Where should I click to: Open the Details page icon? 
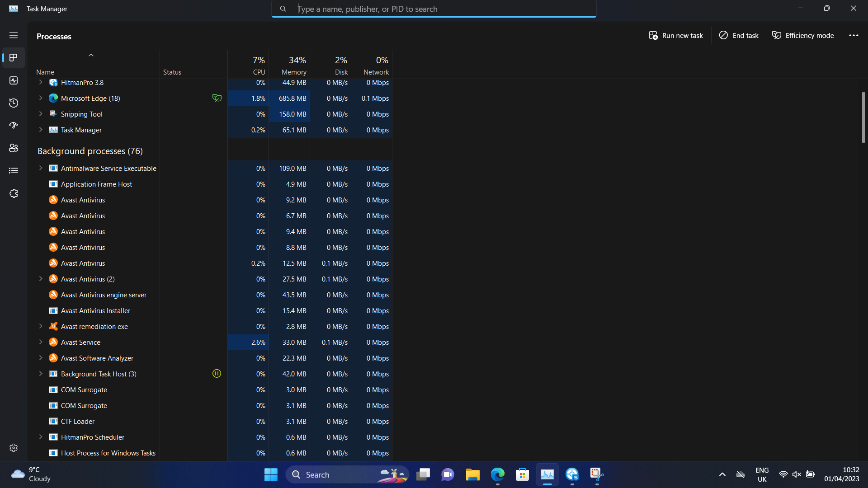pos(14,171)
